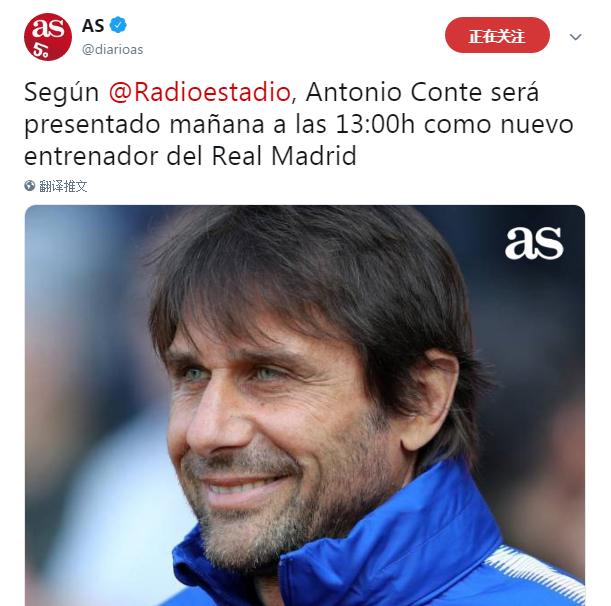Open the AS red profile avatar
This screenshot has height=606, width=611.
point(48,37)
